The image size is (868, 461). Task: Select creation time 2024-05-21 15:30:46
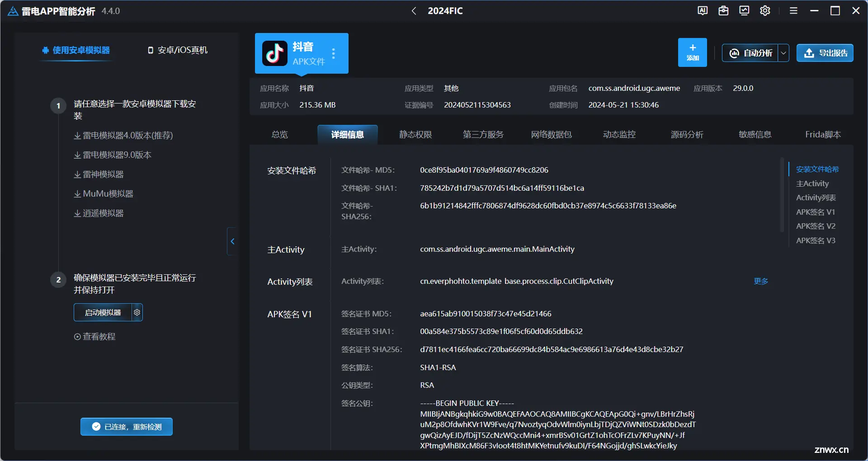[623, 105]
